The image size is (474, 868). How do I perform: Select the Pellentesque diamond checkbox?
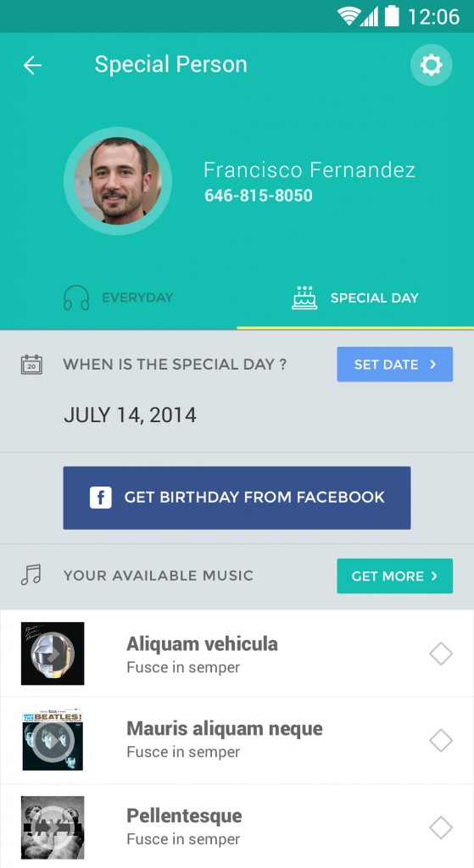coord(441,828)
